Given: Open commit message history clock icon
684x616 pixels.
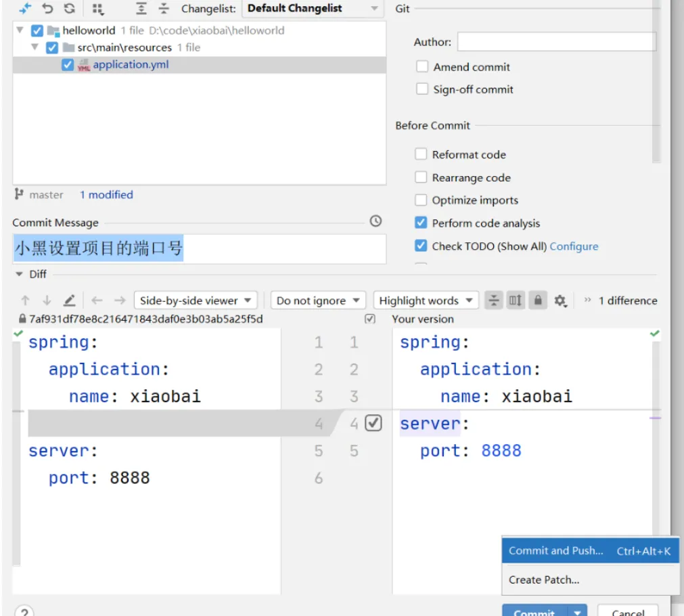Looking at the screenshot, I should tap(375, 221).
